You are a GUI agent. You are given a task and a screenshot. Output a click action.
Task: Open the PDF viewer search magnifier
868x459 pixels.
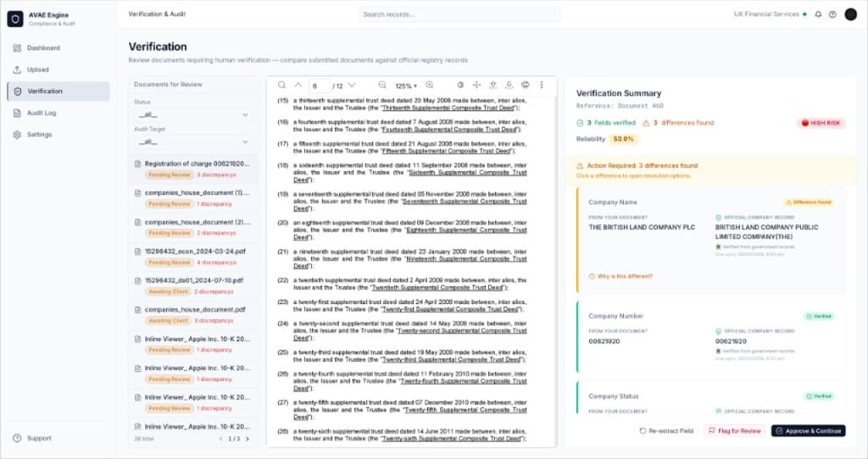[x=281, y=86]
